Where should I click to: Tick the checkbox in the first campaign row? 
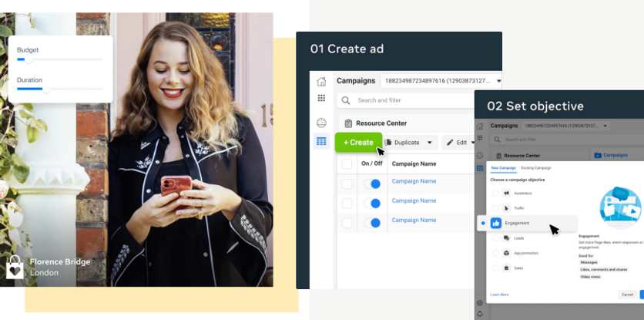(347, 184)
